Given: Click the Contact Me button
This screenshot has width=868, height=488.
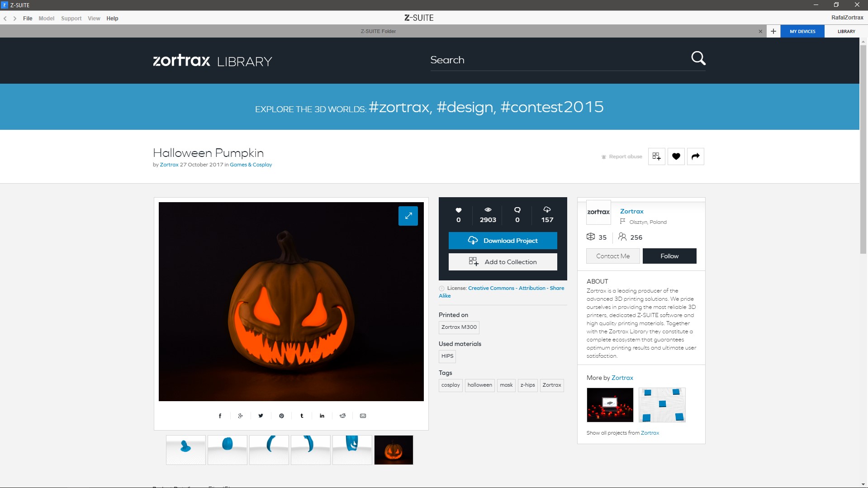Looking at the screenshot, I should click(x=613, y=256).
